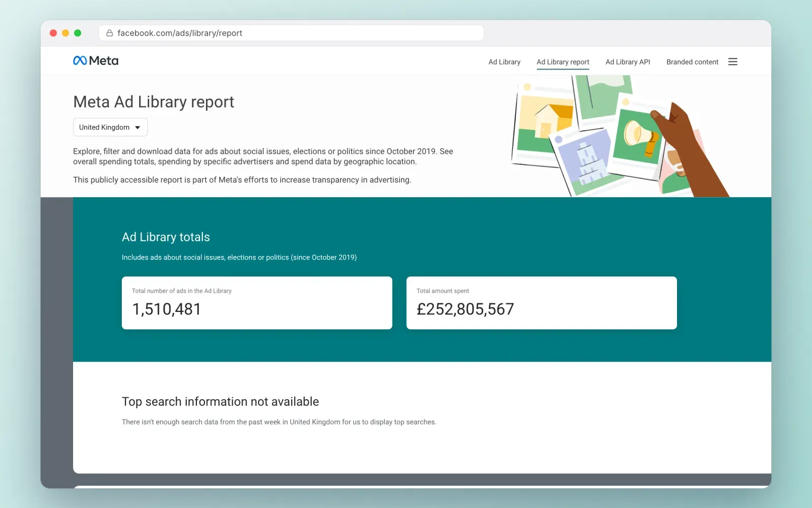Click the 'Meta Ad Library report' heading

154,102
